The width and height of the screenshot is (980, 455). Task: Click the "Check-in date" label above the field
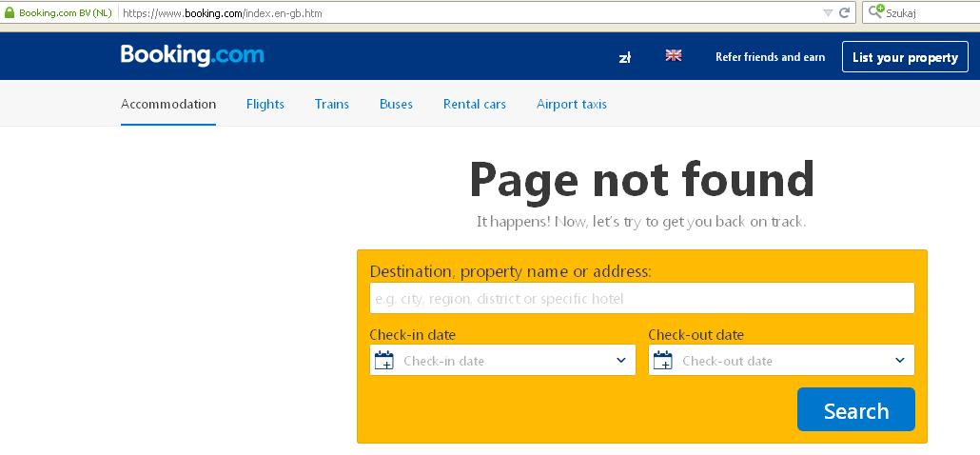point(413,335)
